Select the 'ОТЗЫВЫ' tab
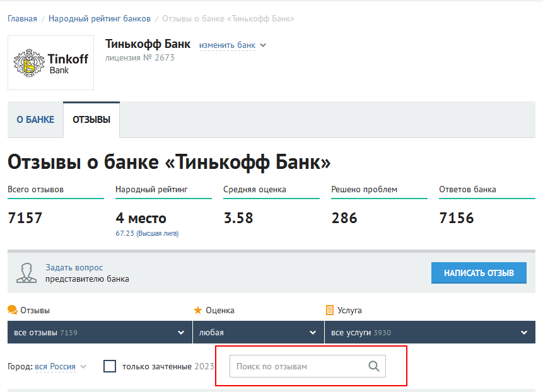The height and width of the screenshot is (392, 543). 91,120
